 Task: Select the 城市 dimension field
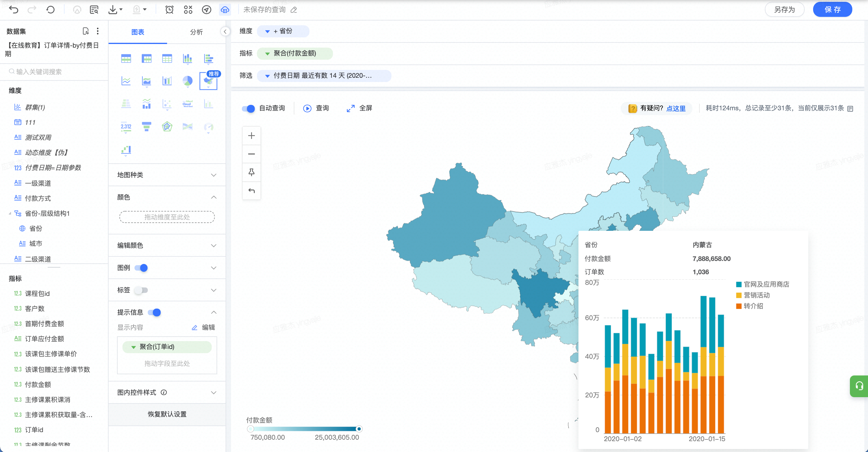click(35, 243)
